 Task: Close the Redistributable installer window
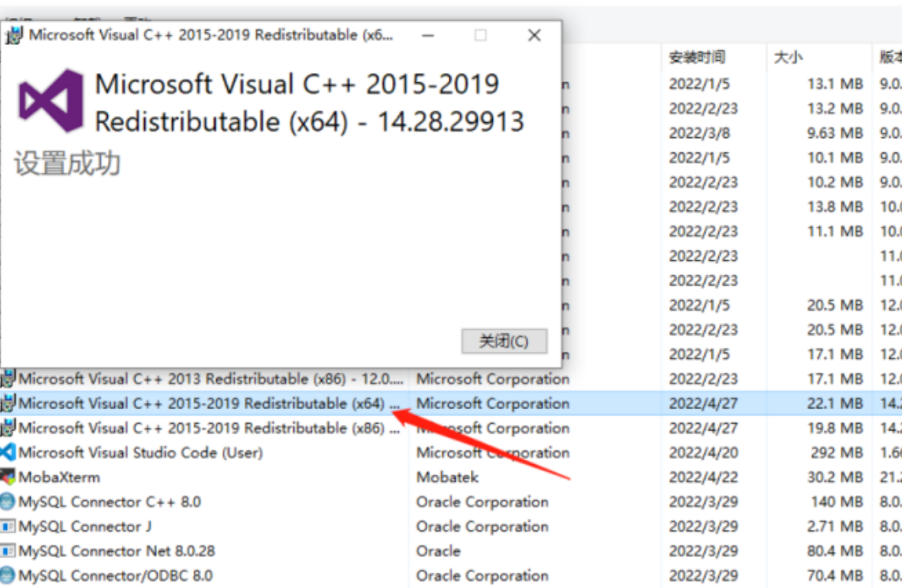point(534,35)
